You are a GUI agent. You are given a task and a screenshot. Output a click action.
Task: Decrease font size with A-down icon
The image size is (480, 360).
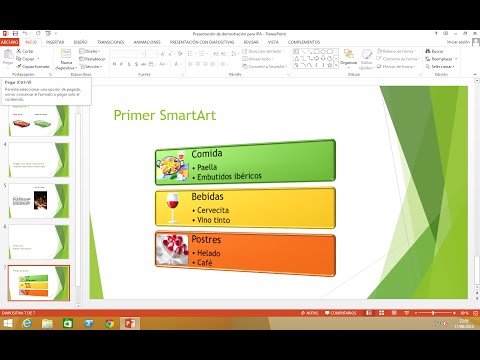coord(170,54)
